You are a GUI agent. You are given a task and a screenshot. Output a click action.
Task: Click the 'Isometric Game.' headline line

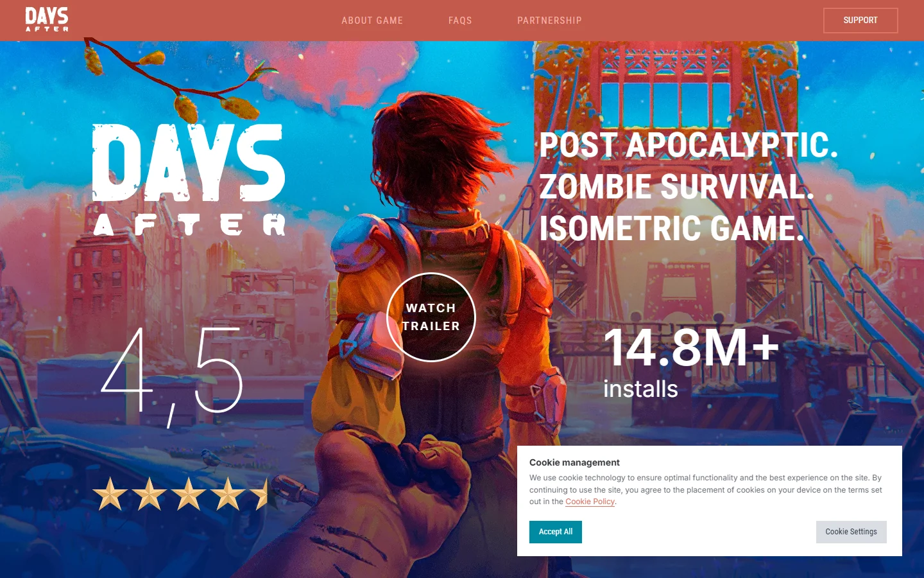tap(672, 229)
